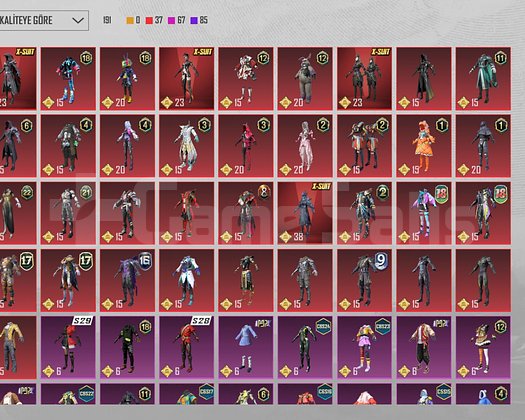
Task: Select the outfit with silver badge 9
Action: click(x=364, y=280)
